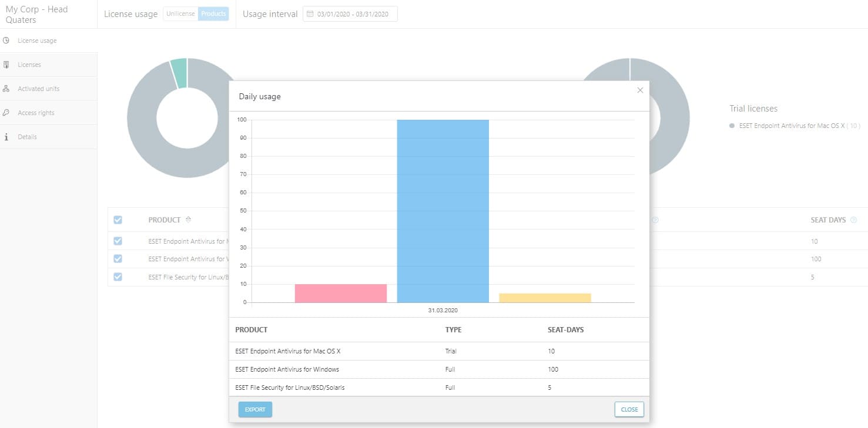Toggle the select-all checkbox in table header
Screen dimensions: 868x428
coord(118,220)
